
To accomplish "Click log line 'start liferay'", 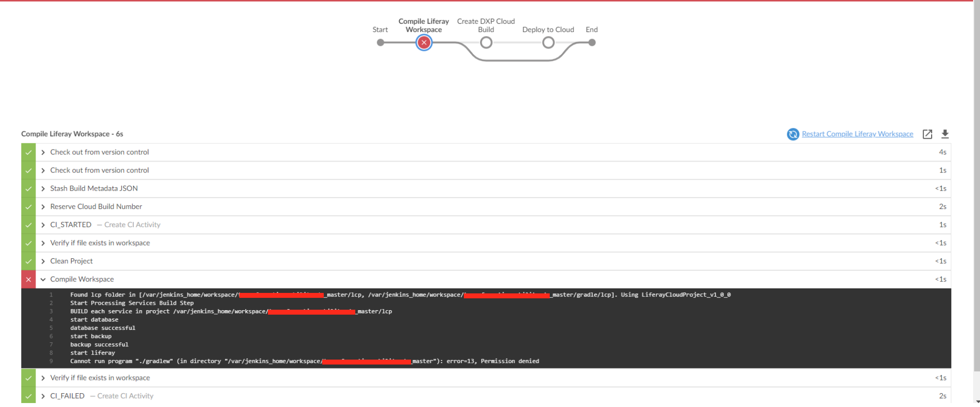I will click(x=92, y=353).
